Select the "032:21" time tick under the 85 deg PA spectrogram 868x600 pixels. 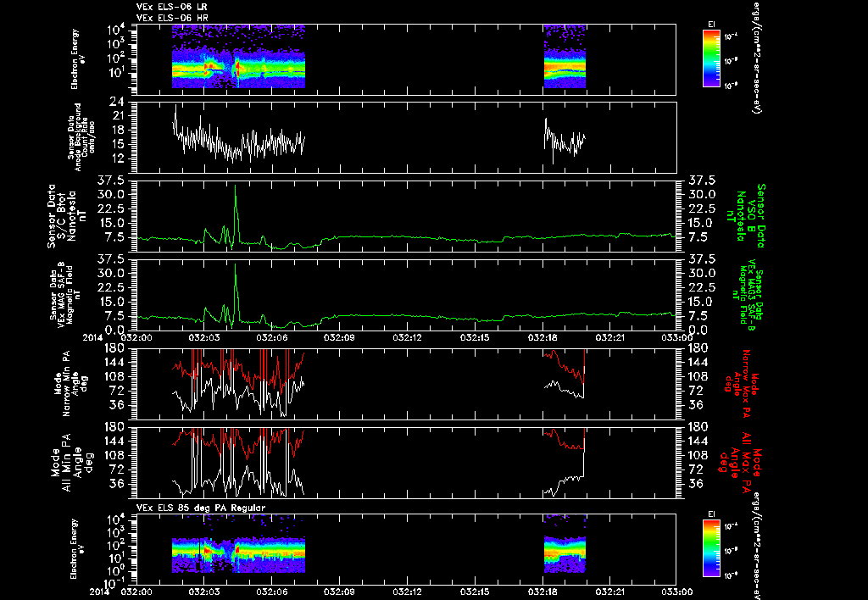(x=610, y=592)
